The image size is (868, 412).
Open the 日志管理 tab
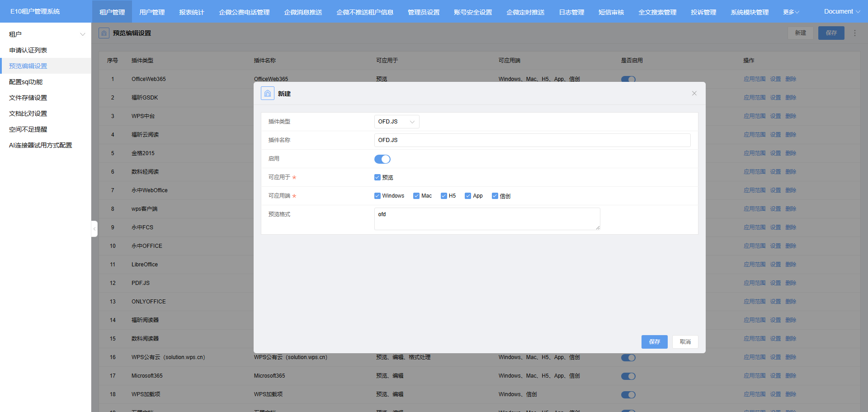[x=571, y=12]
